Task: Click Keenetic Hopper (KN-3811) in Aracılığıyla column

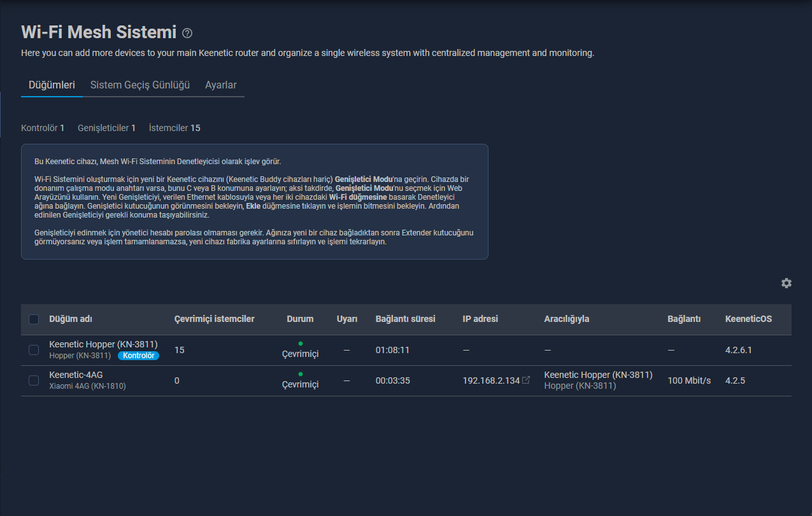Action: click(599, 375)
